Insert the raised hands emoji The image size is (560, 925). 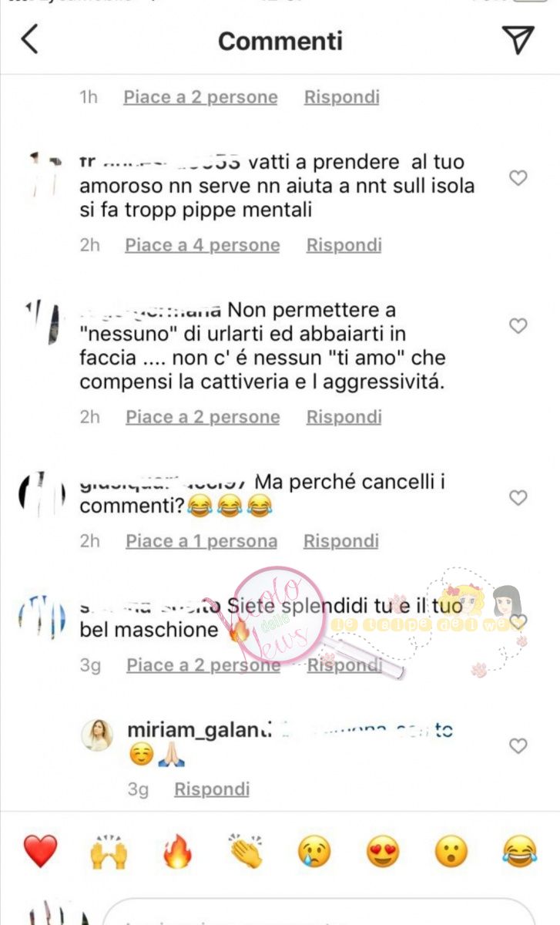[109, 852]
